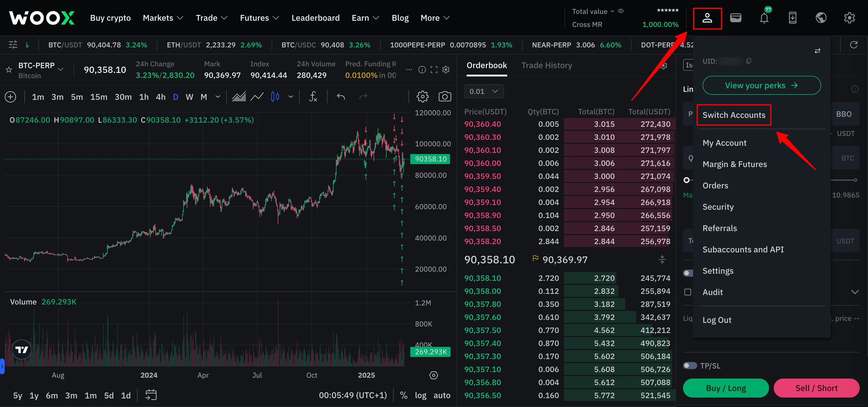
Task: Switch to Trade History tab
Action: point(547,65)
